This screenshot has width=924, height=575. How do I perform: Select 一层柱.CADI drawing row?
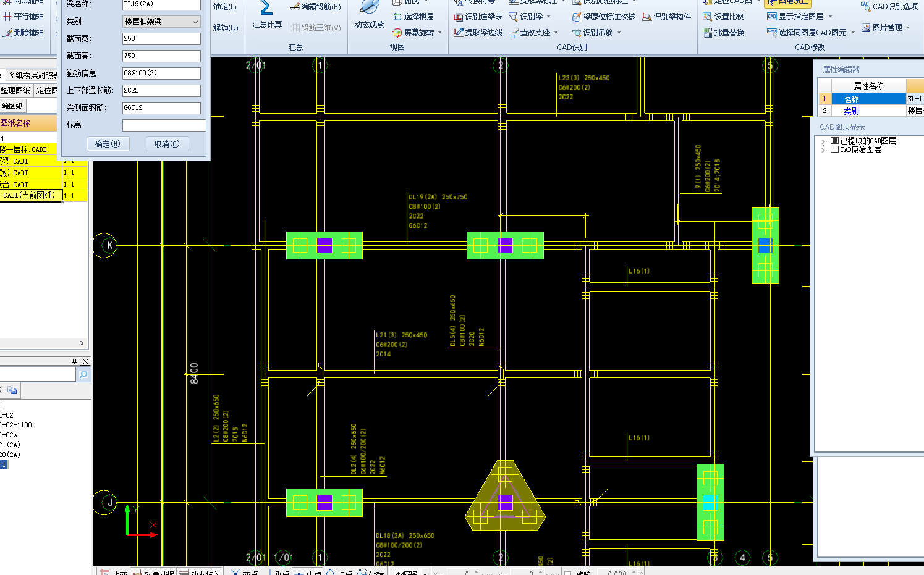tap(28, 149)
